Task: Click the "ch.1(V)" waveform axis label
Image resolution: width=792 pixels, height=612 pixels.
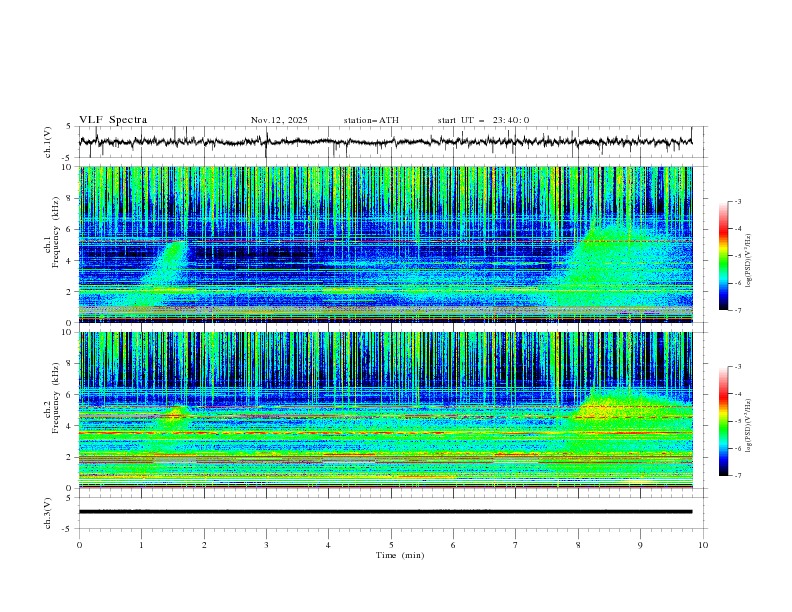Action: pos(48,142)
